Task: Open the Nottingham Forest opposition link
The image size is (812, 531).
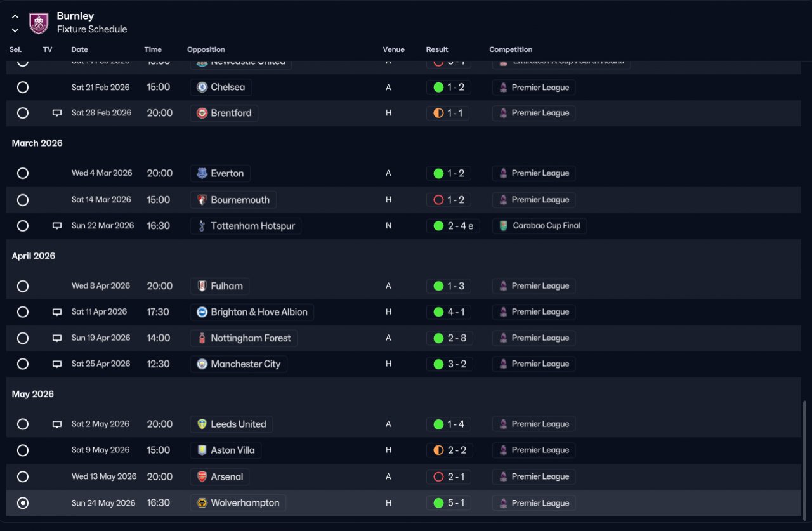Action: (244, 338)
